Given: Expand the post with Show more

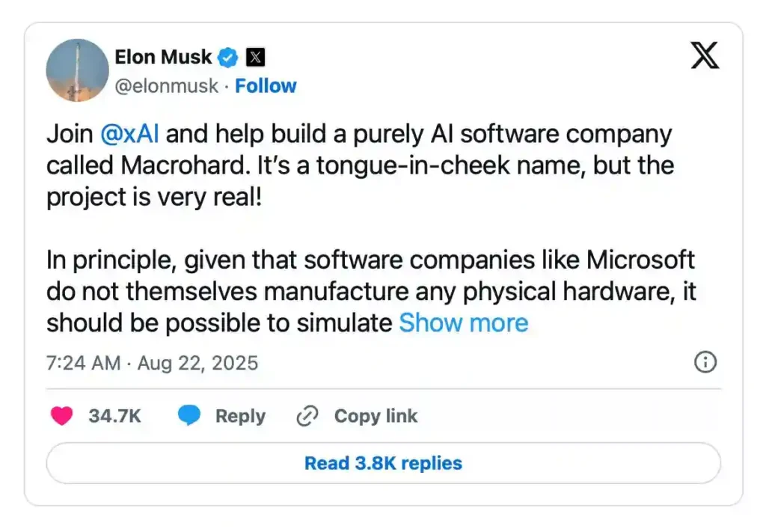Looking at the screenshot, I should tap(463, 322).
